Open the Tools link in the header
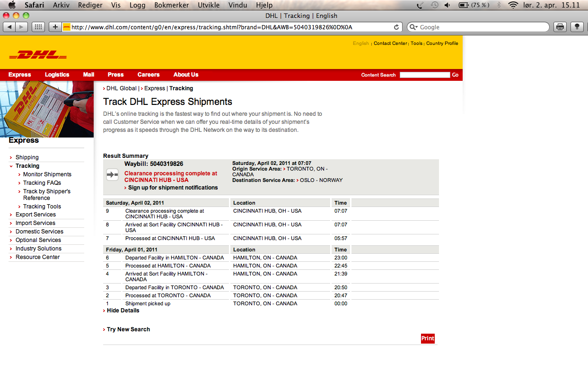This screenshot has height=371, width=588. 417,43
